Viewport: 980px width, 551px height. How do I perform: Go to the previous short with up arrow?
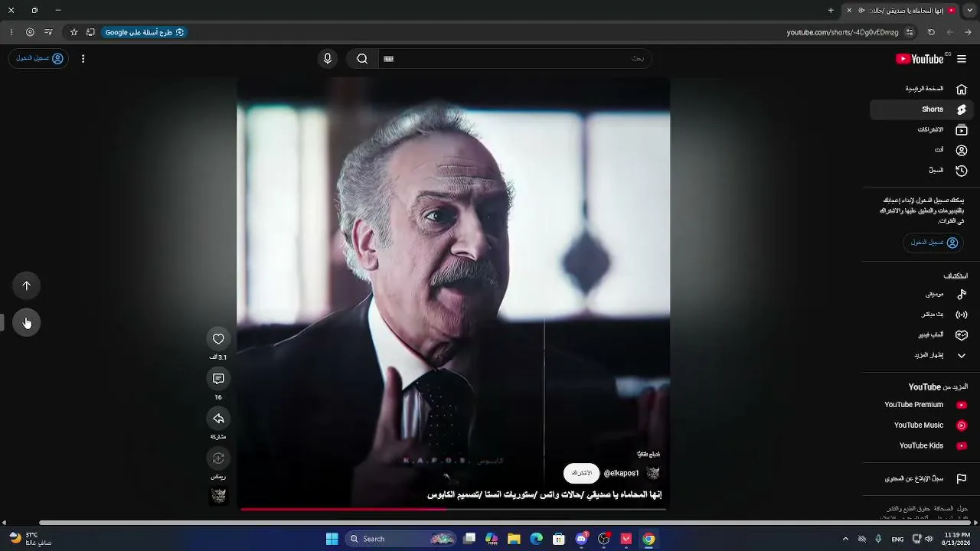pos(27,285)
